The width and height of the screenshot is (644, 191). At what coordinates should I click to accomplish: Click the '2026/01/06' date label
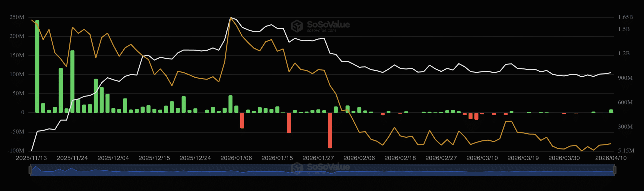tap(236, 158)
